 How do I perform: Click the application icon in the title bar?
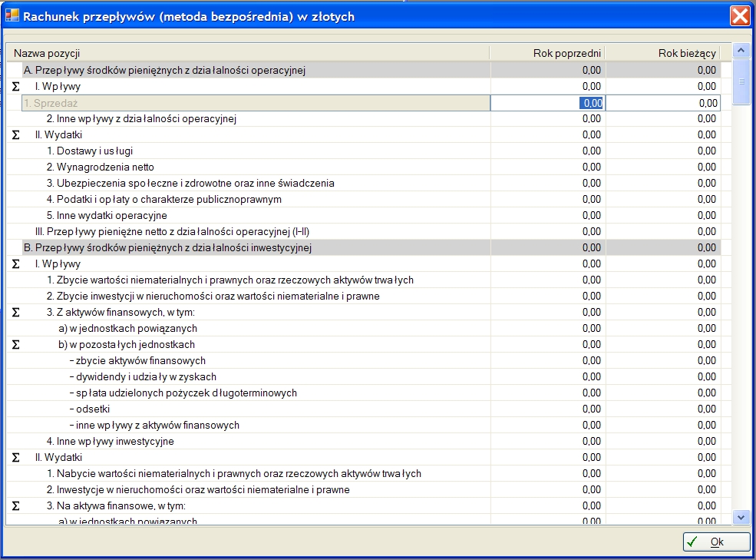[x=12, y=15]
